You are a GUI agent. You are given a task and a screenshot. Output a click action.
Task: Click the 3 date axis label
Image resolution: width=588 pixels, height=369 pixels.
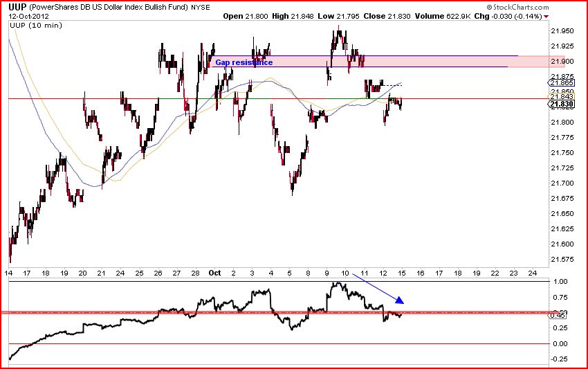pos(252,273)
